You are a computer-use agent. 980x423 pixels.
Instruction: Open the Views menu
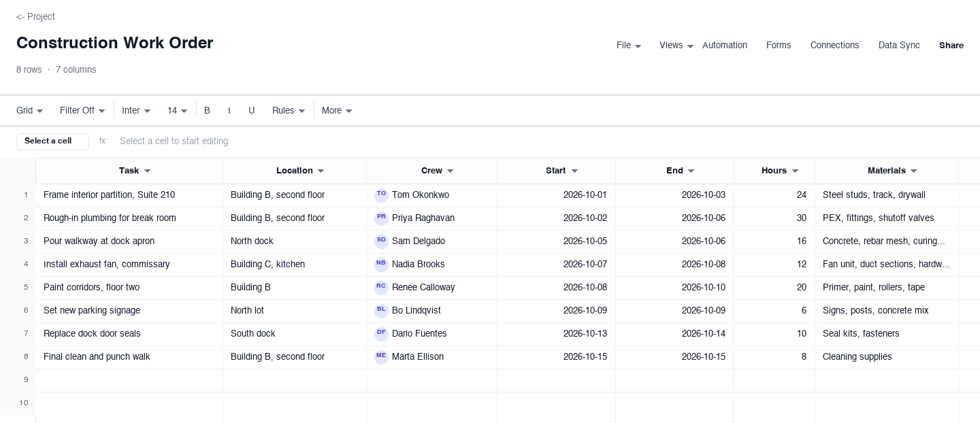click(x=676, y=46)
